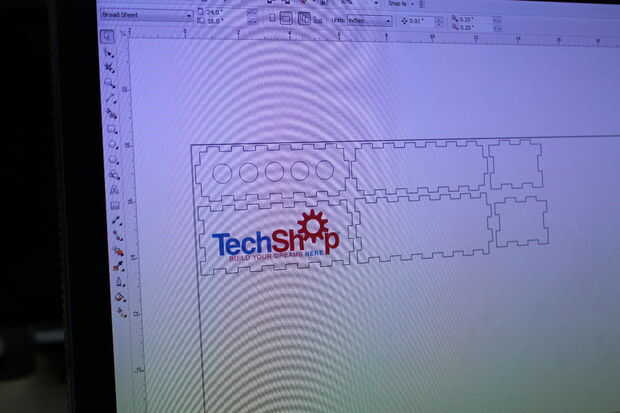
Task: Select the fifth circle in the box panel
Action: click(x=325, y=170)
